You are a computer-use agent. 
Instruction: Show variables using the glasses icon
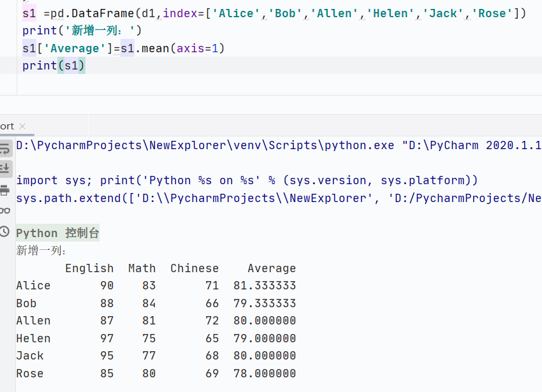point(4,210)
